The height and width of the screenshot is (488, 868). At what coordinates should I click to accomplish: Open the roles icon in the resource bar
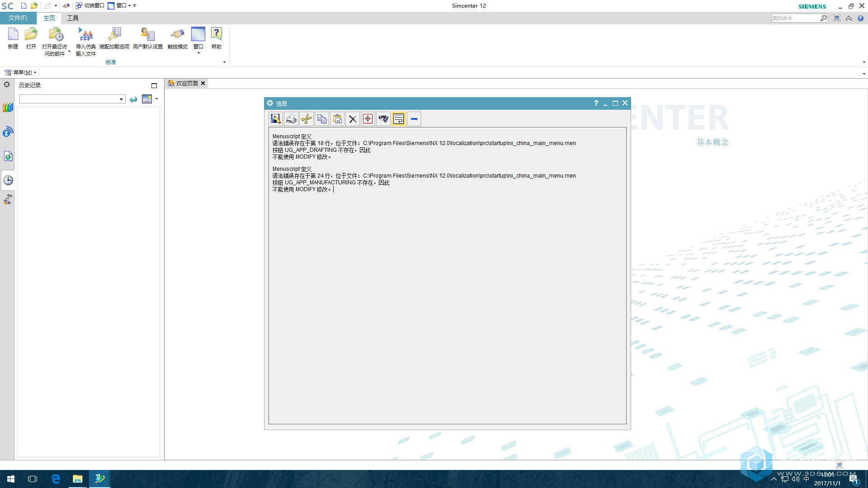8,199
